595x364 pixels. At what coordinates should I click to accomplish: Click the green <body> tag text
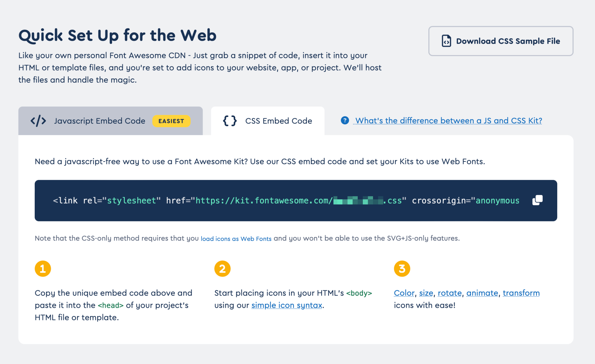pyautogui.click(x=359, y=293)
